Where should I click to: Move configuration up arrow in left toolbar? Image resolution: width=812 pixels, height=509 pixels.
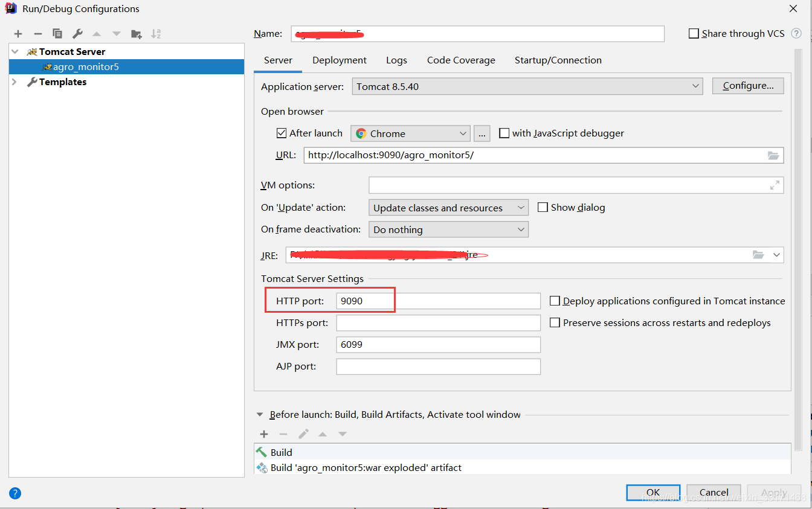97,34
